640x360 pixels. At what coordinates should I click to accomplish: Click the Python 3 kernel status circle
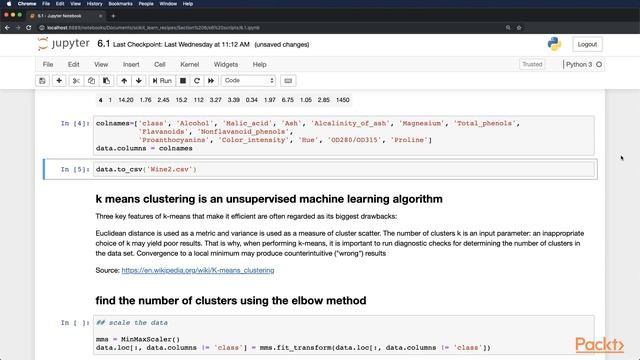coord(599,64)
